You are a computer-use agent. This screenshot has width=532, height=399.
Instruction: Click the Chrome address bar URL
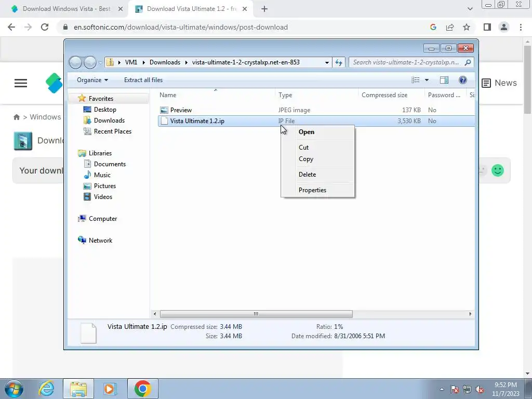(181, 27)
